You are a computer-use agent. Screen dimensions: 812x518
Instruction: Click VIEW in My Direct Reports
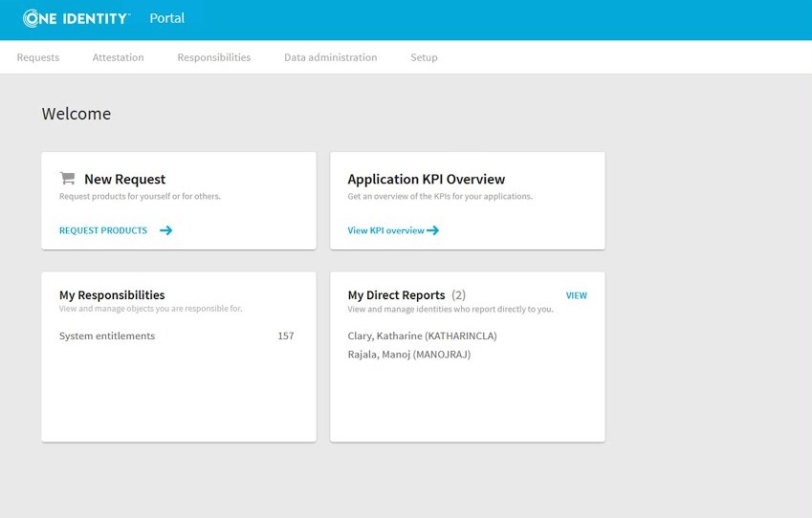click(x=577, y=295)
